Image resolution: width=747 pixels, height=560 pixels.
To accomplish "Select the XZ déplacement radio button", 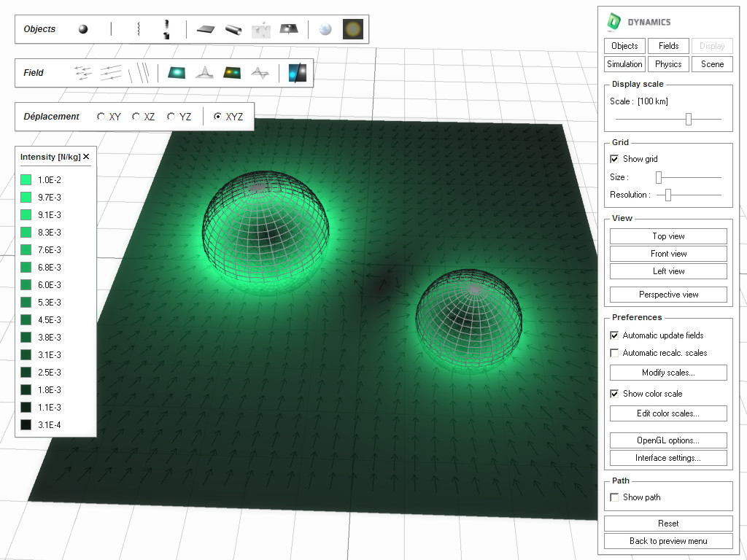I will 135,116.
